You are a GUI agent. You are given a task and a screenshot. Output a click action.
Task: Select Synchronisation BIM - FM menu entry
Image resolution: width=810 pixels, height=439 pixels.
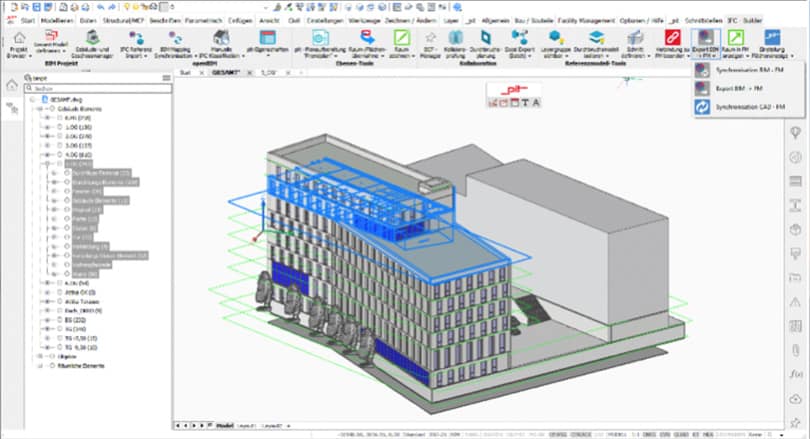pos(749,71)
